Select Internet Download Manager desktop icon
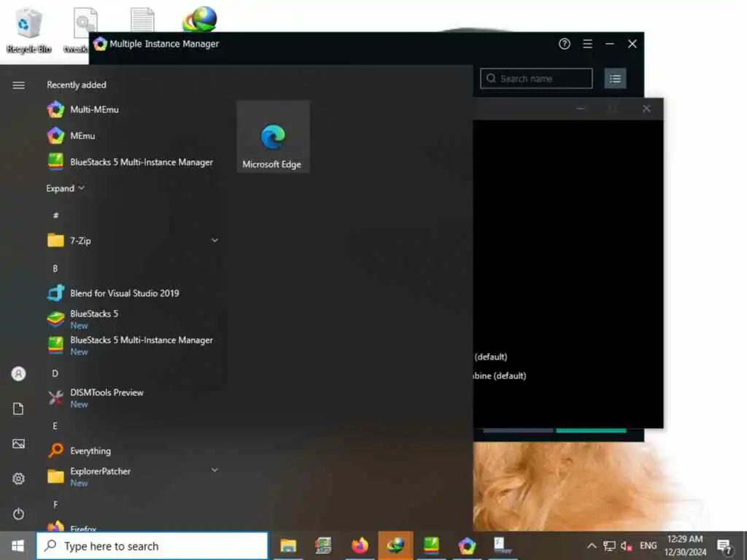 tap(200, 19)
